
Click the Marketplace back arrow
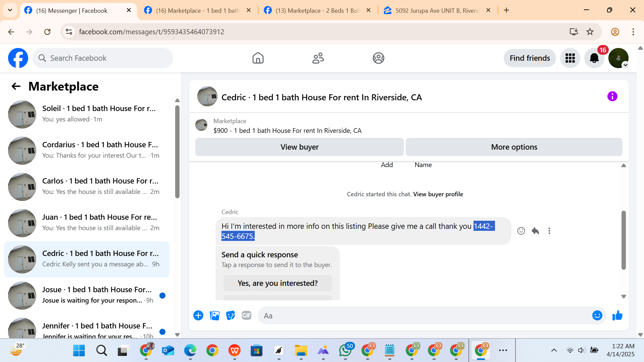[16, 87]
